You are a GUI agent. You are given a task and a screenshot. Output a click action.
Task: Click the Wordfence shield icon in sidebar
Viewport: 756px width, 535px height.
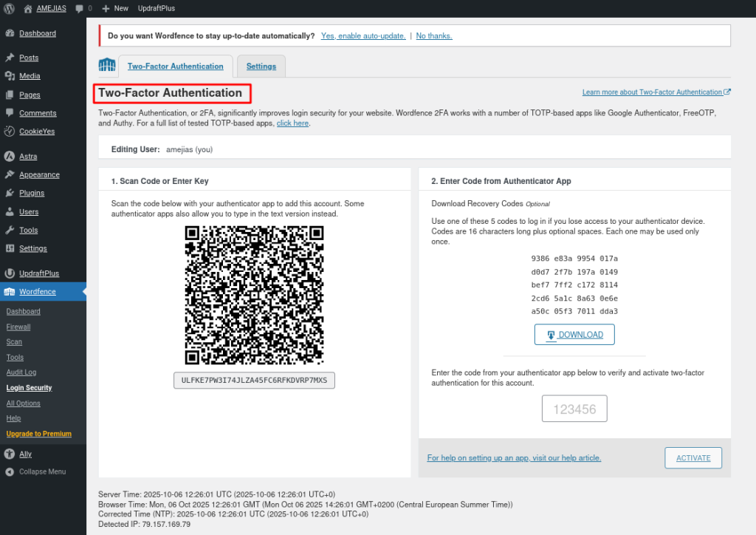click(10, 292)
